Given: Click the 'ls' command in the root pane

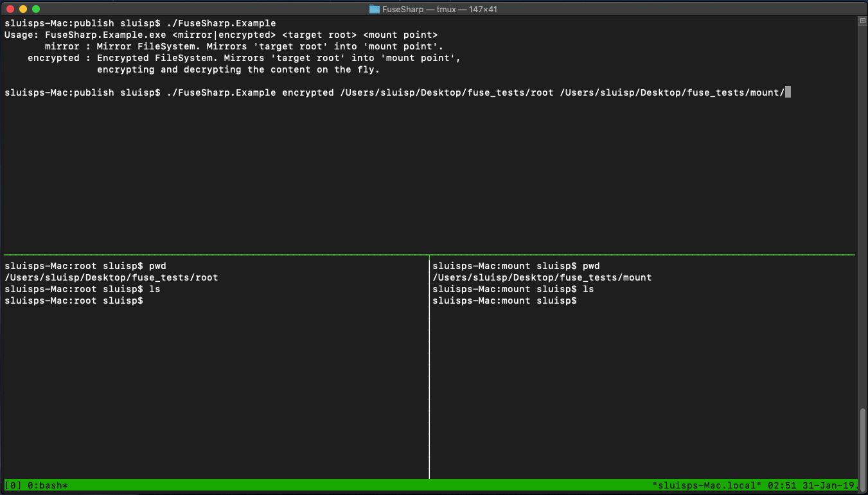Looking at the screenshot, I should click(x=155, y=289).
